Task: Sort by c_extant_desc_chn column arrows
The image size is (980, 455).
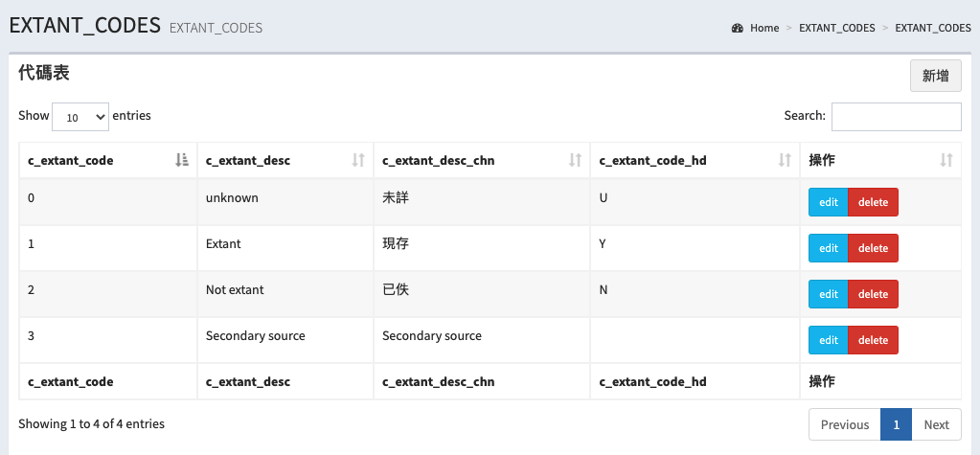Action: coord(576,160)
